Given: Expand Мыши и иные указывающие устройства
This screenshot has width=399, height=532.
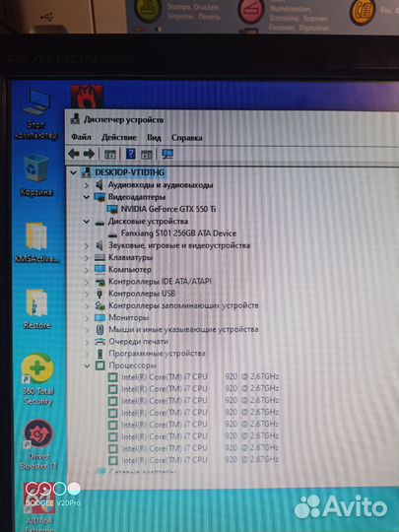Looking at the screenshot, I should click(86, 330).
